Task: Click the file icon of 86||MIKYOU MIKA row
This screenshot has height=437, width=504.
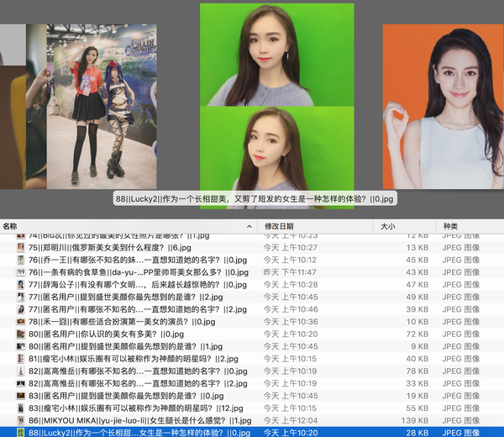Action: [x=20, y=420]
